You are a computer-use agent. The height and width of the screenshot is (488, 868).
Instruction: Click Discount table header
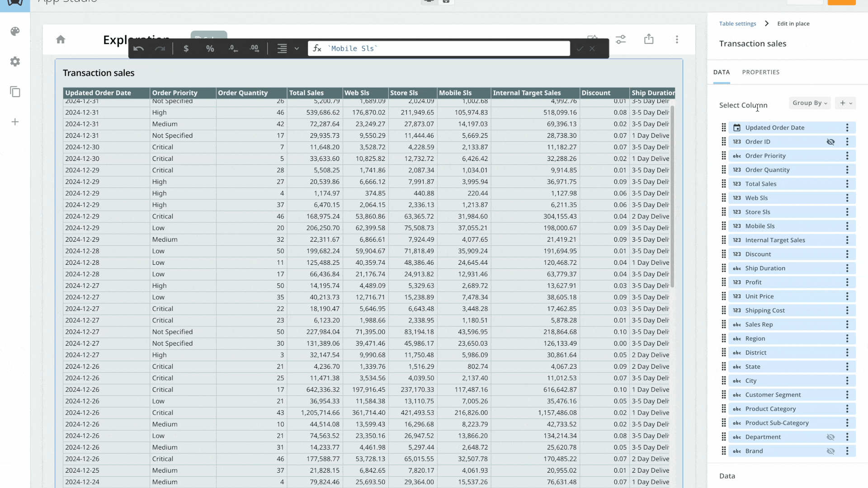pos(604,93)
